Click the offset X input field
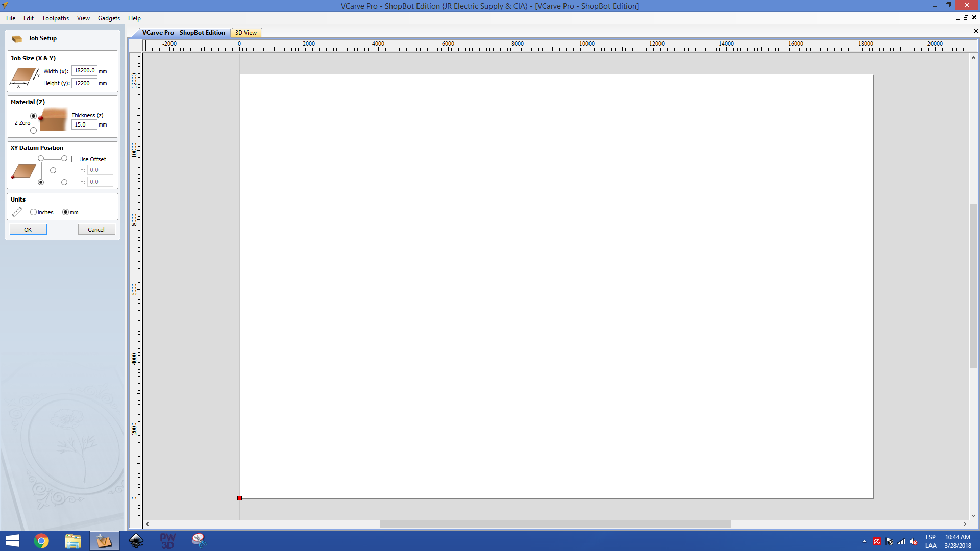Image resolution: width=980 pixels, height=551 pixels. [x=100, y=170]
